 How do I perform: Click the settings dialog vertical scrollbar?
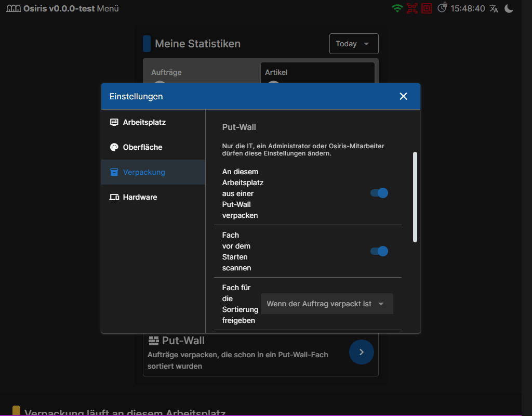pos(415,197)
